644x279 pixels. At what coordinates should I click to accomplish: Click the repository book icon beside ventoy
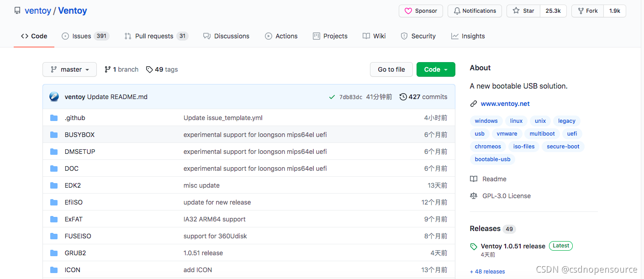tap(17, 11)
